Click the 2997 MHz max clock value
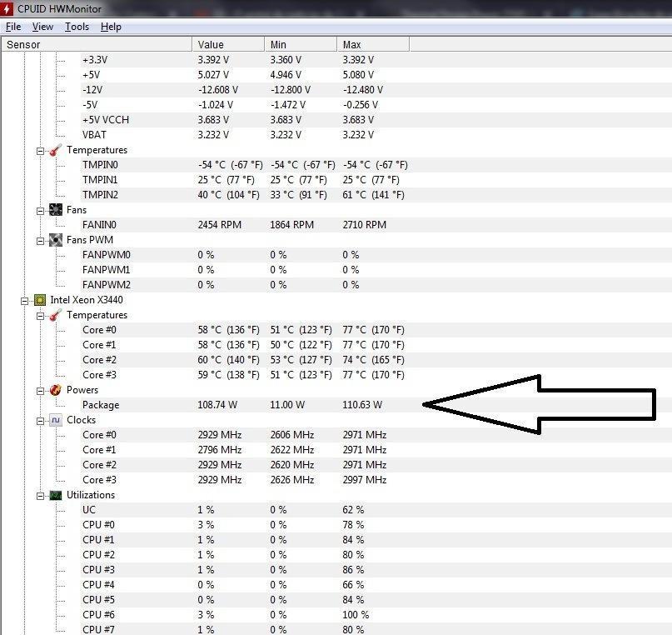672x635 pixels. click(x=364, y=480)
